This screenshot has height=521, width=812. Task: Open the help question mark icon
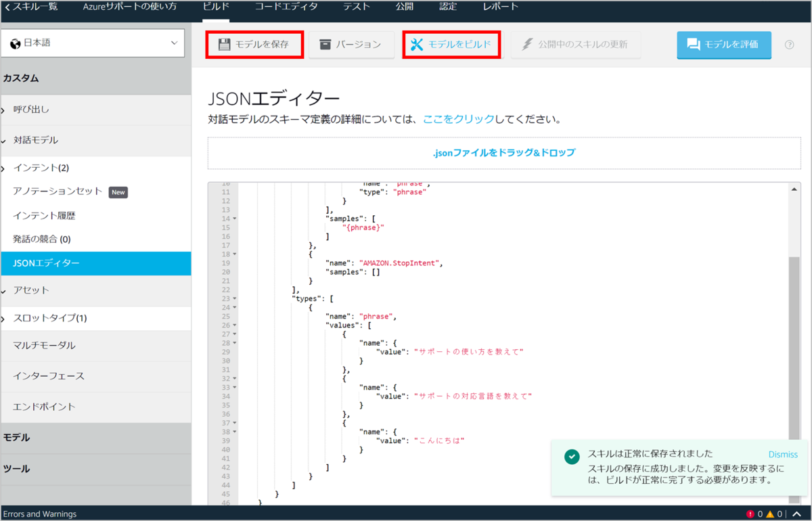point(790,45)
